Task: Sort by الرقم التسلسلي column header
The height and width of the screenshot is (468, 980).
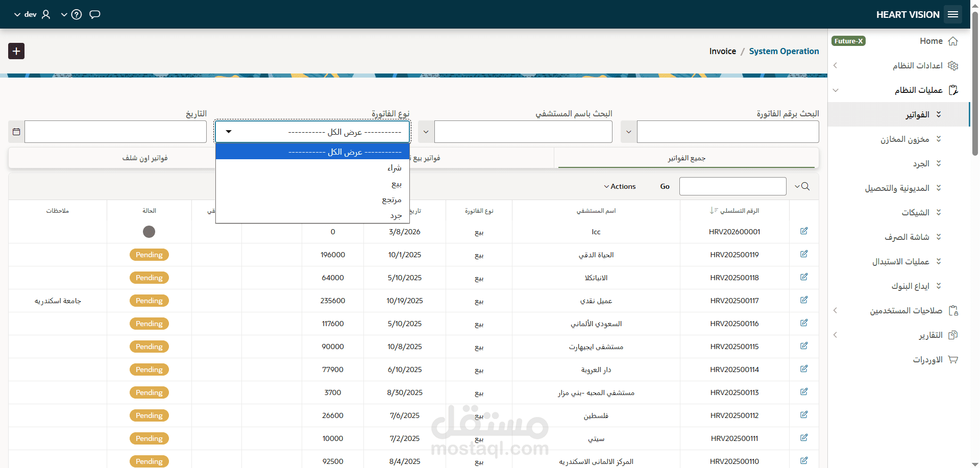Action: [x=734, y=211]
